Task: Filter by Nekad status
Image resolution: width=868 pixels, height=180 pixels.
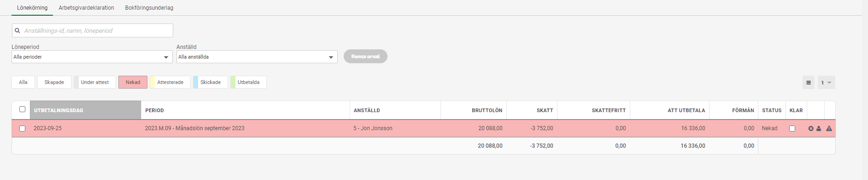Action: coord(133,82)
